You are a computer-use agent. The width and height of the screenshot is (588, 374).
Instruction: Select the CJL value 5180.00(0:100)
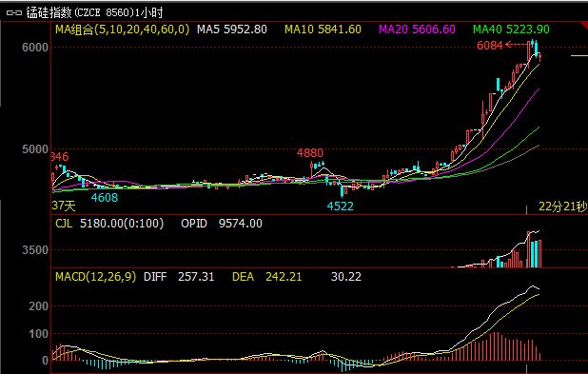pyautogui.click(x=122, y=224)
